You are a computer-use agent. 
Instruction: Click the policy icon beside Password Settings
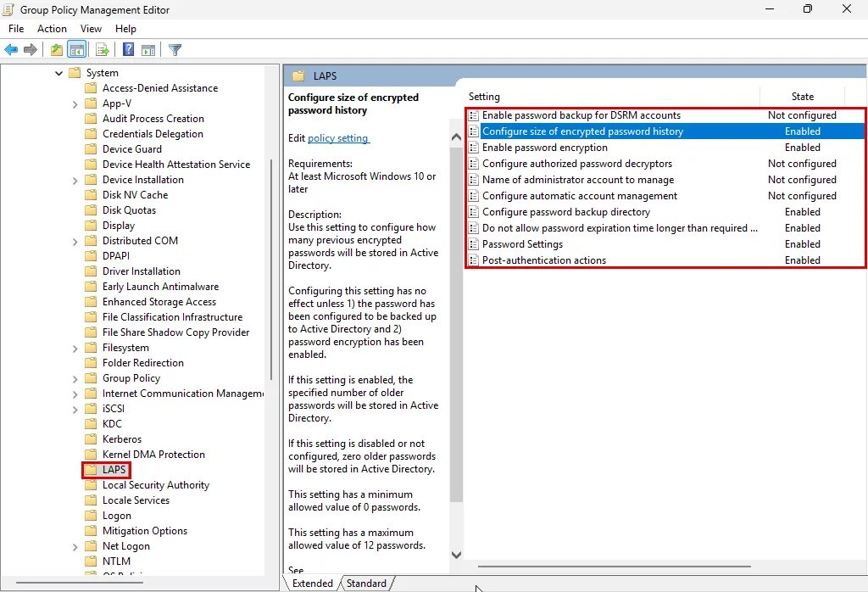474,244
